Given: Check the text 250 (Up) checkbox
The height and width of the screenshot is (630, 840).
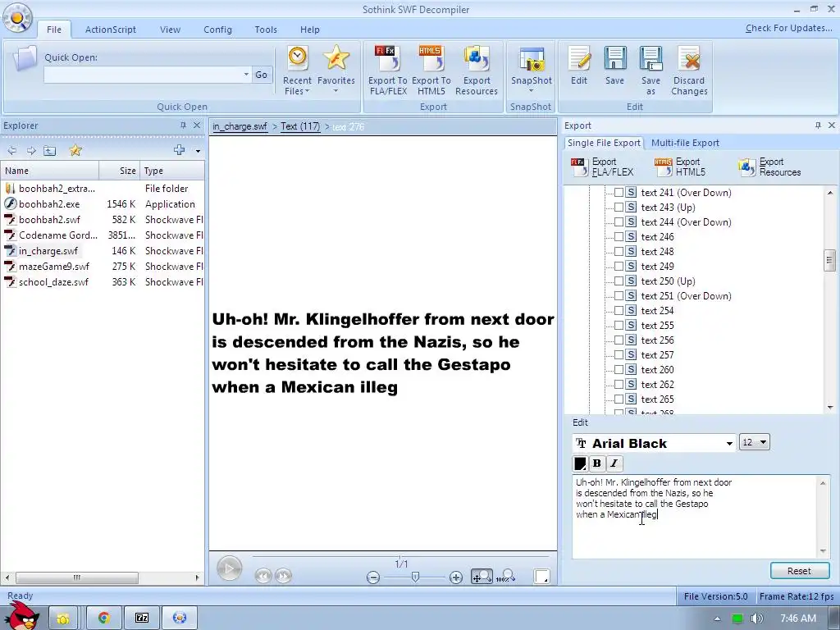Looking at the screenshot, I should 619,281.
